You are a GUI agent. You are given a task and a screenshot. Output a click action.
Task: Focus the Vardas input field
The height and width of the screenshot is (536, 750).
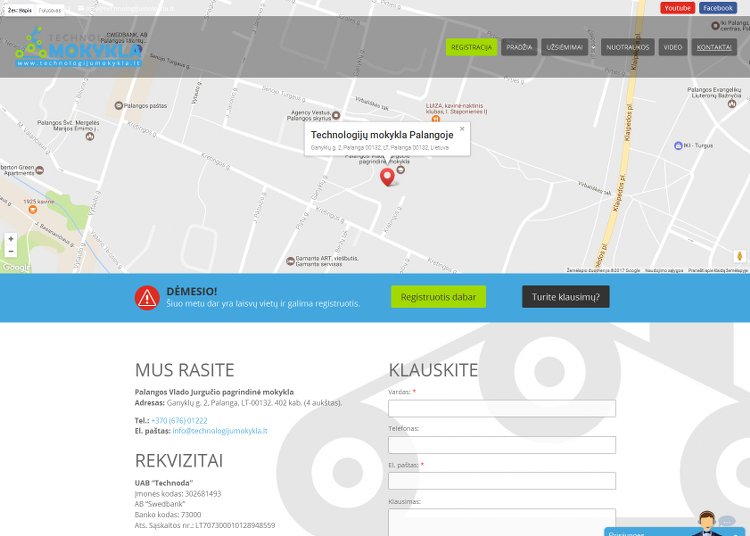tap(502, 408)
